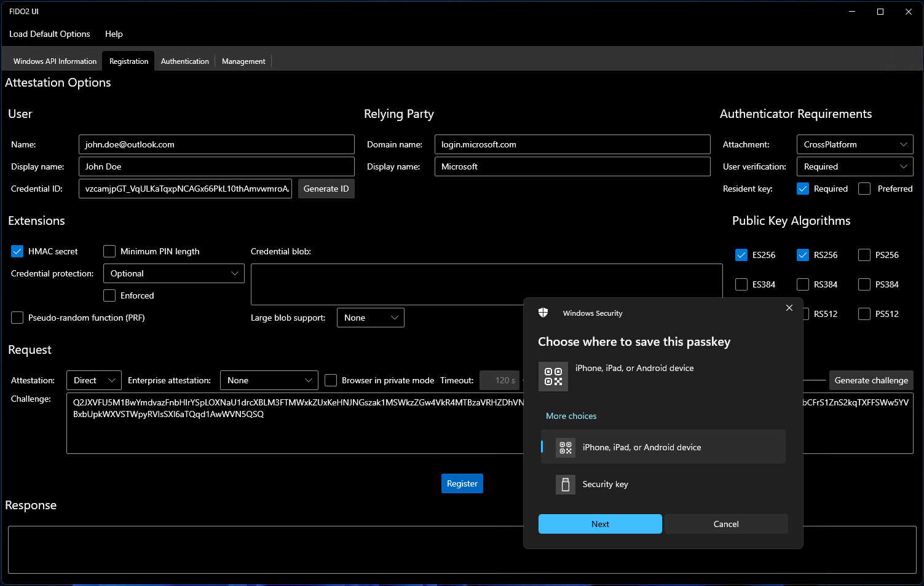This screenshot has width=924, height=586.
Task: Click the user Name input field
Action: click(x=216, y=144)
